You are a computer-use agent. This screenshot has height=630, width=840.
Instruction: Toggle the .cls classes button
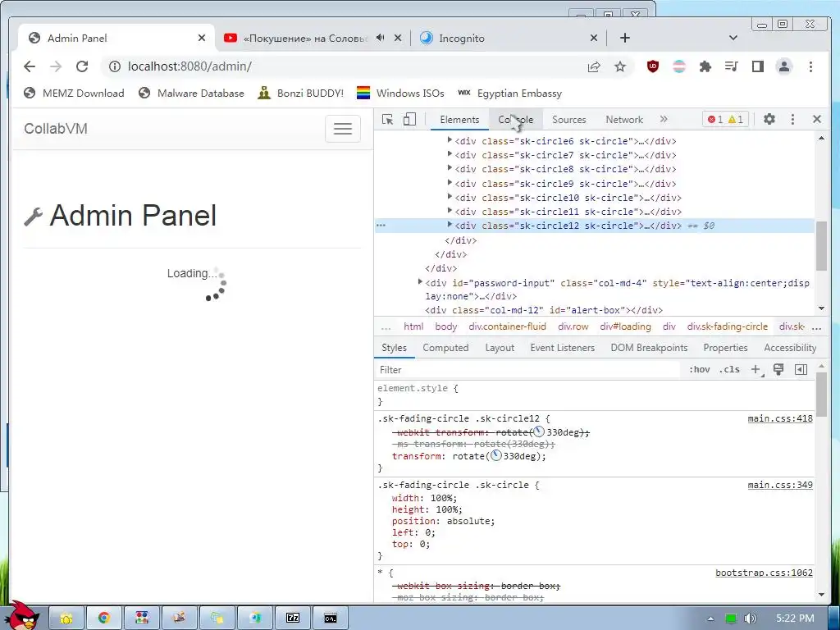point(729,370)
